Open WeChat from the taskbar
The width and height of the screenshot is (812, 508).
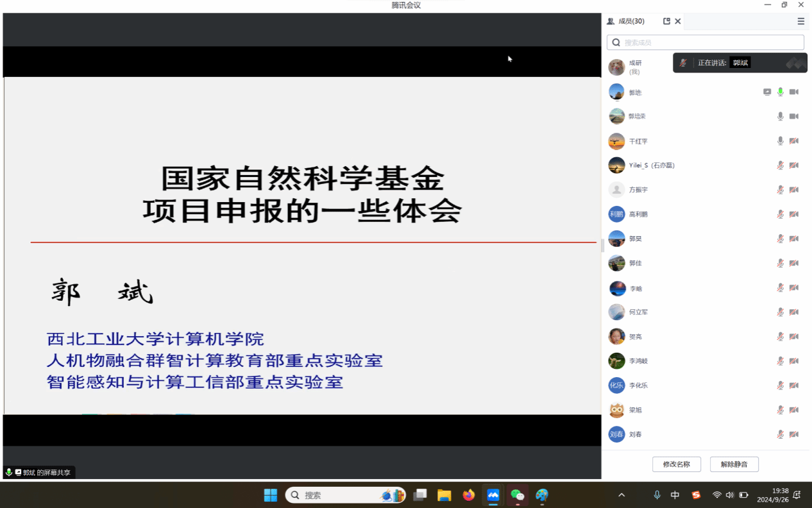517,495
